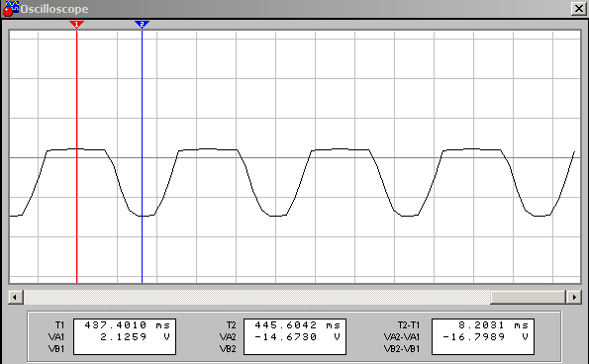This screenshot has height=364, width=589.
Task: Click the scrollbar right arrow
Action: click(x=574, y=297)
